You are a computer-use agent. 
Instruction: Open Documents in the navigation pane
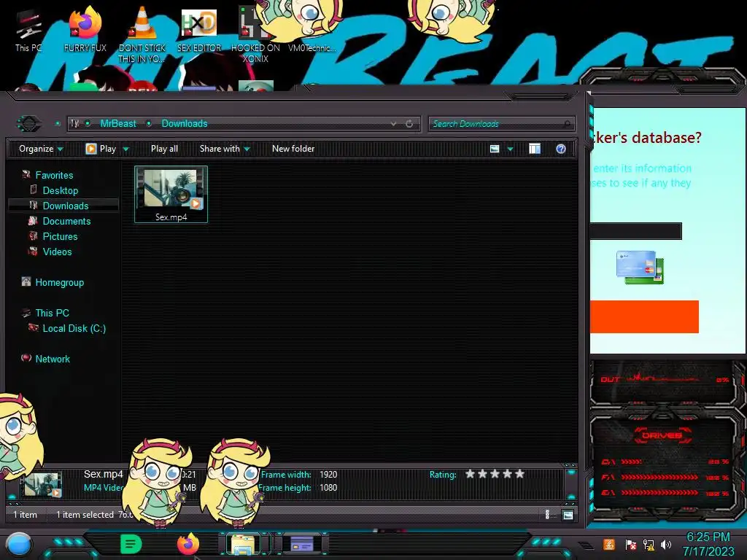pyautogui.click(x=66, y=221)
